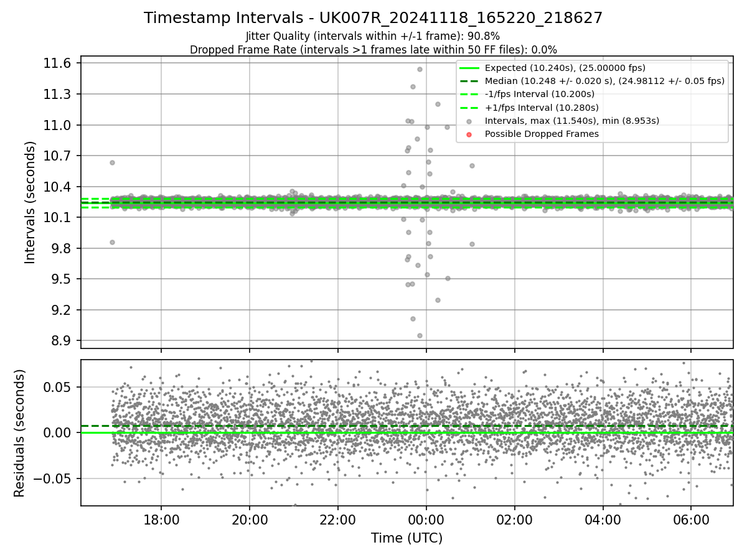
Task: Click the isolated early outlier point near 10.63 seconds
Action: click(112, 162)
